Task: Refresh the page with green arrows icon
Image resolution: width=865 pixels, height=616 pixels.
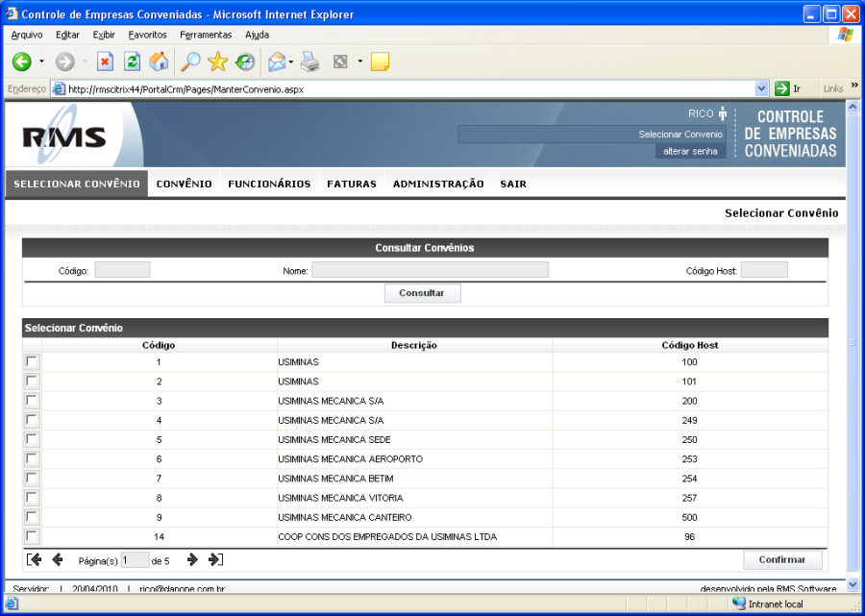Action: (132, 62)
